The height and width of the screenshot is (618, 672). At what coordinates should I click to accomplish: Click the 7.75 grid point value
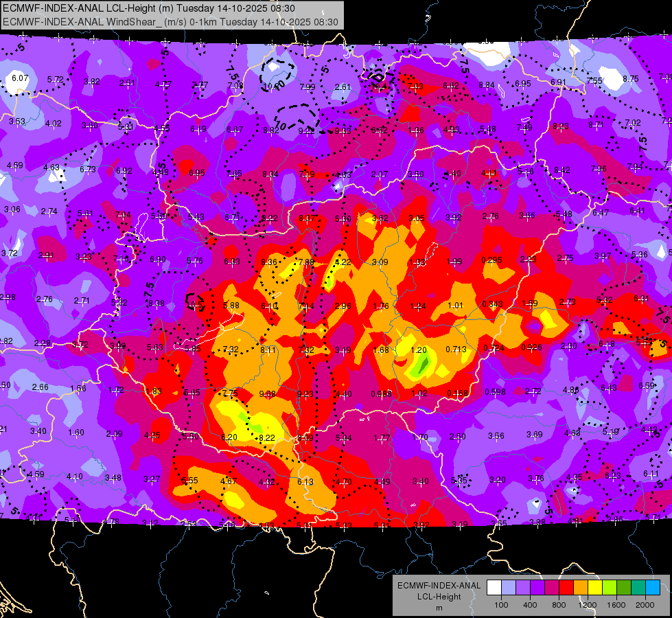[230, 393]
